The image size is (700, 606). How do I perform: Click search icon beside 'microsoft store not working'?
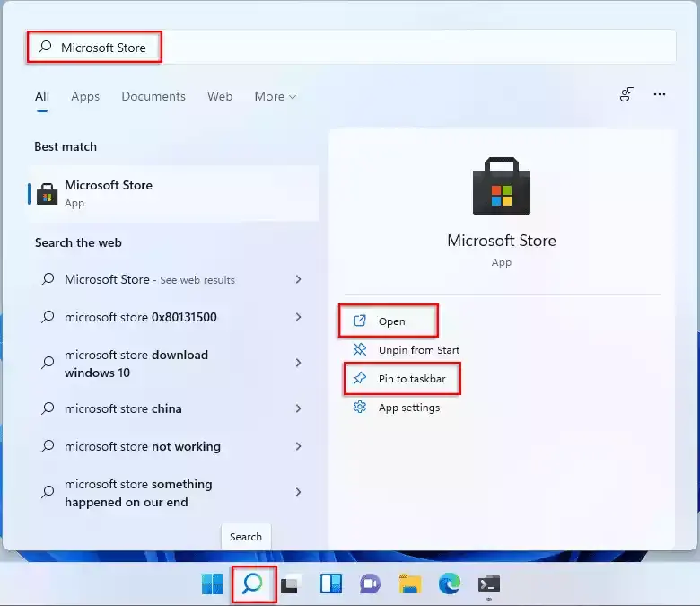pyautogui.click(x=48, y=446)
